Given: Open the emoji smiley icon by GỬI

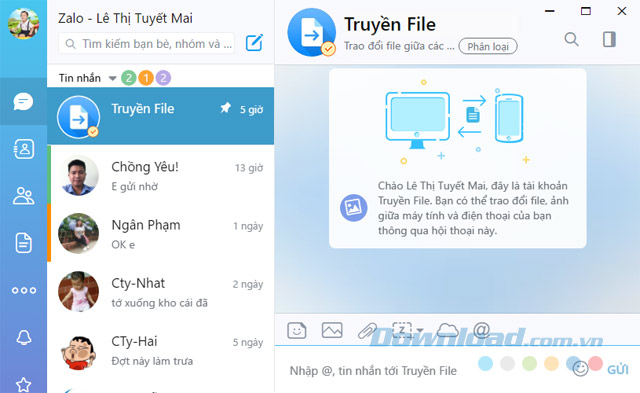Looking at the screenshot, I should coord(580,369).
